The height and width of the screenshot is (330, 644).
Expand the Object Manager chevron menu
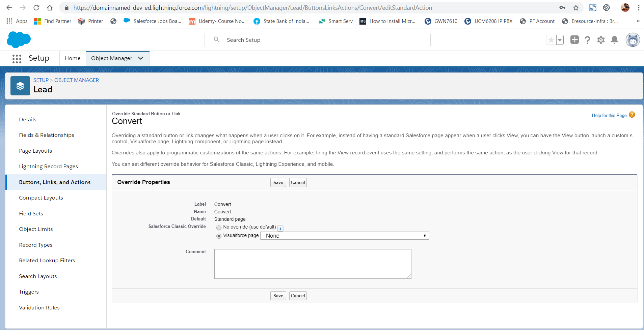(140, 58)
